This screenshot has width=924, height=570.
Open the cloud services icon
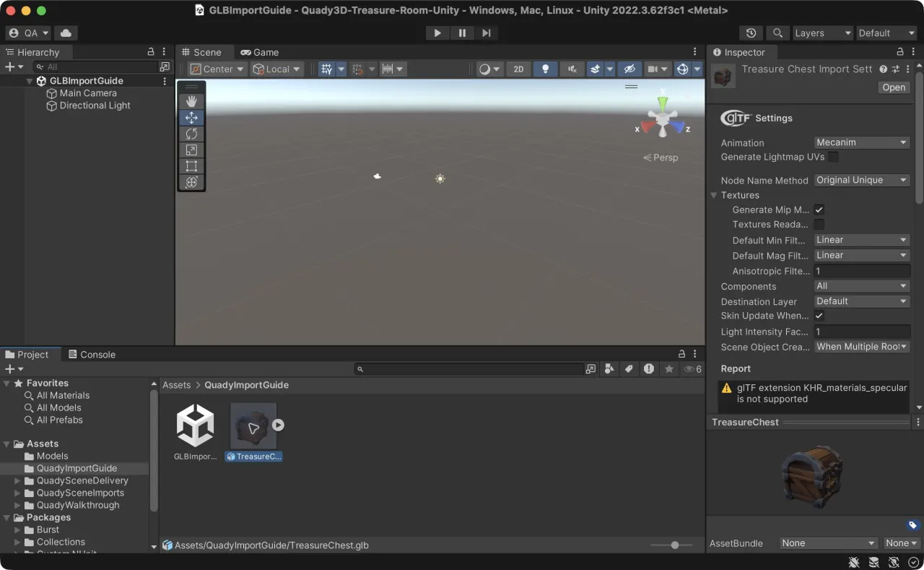pos(66,33)
